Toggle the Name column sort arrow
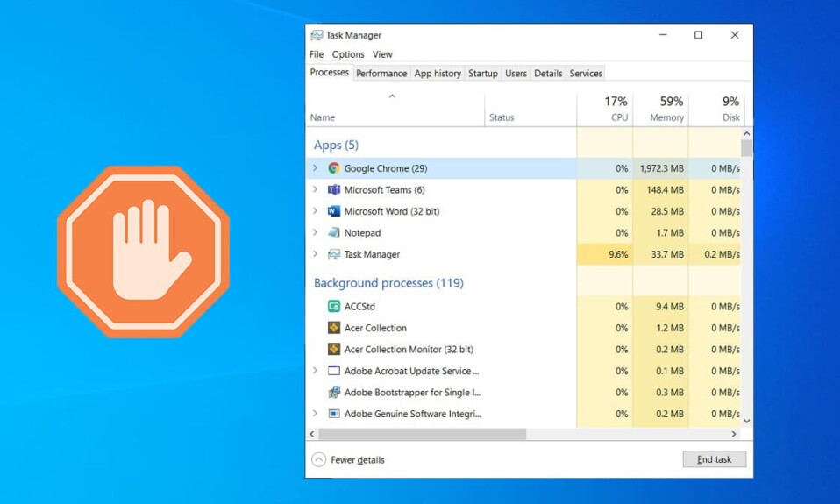Screen dimensions: 840x504 click(x=392, y=96)
